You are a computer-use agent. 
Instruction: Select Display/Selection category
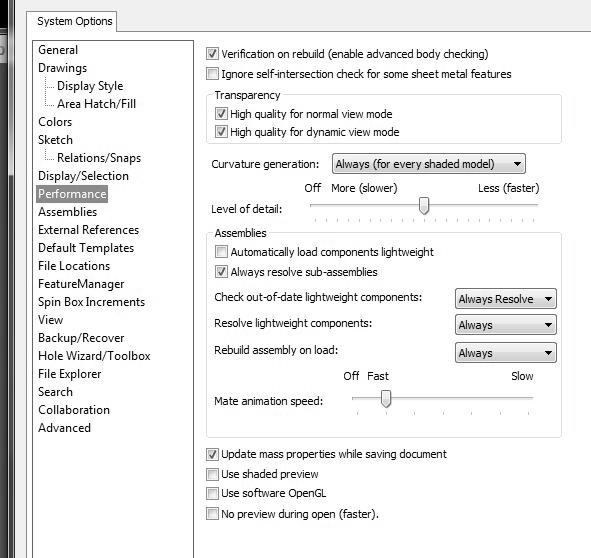[83, 176]
